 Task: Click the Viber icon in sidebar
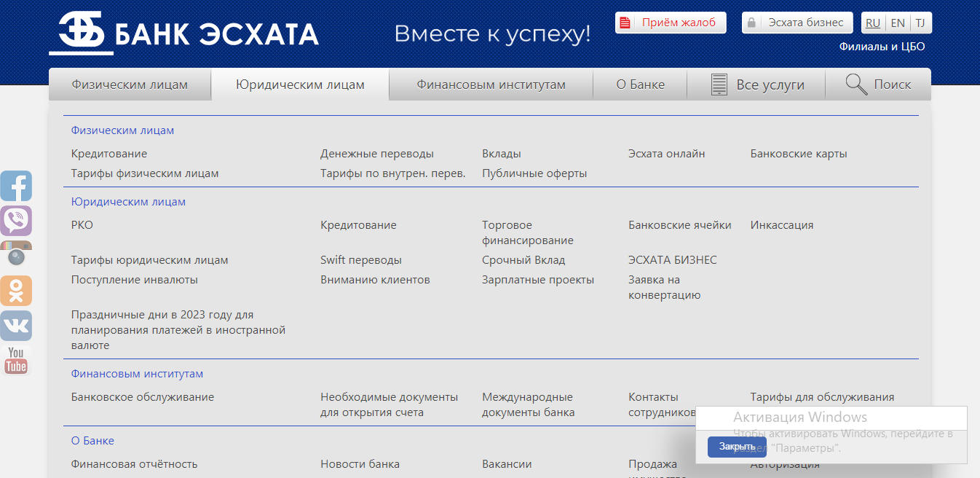[x=16, y=221]
